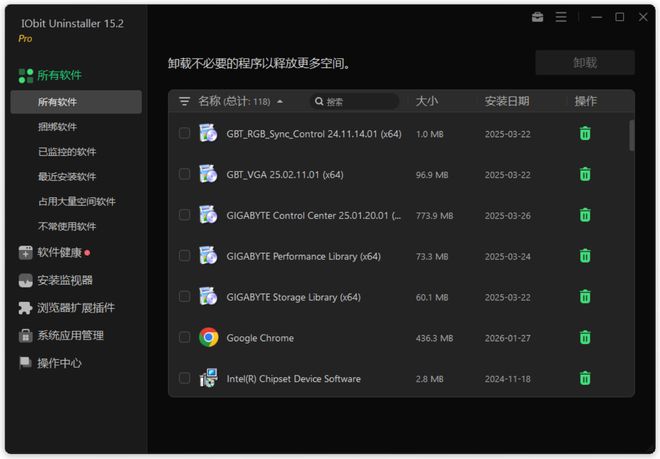Click the Google Chrome app icon

(x=208, y=337)
